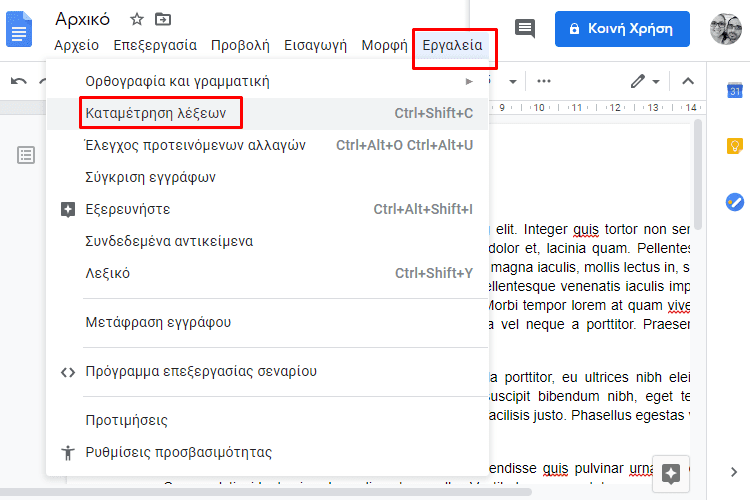Click the word 'Pellentes' in the document

663,248
